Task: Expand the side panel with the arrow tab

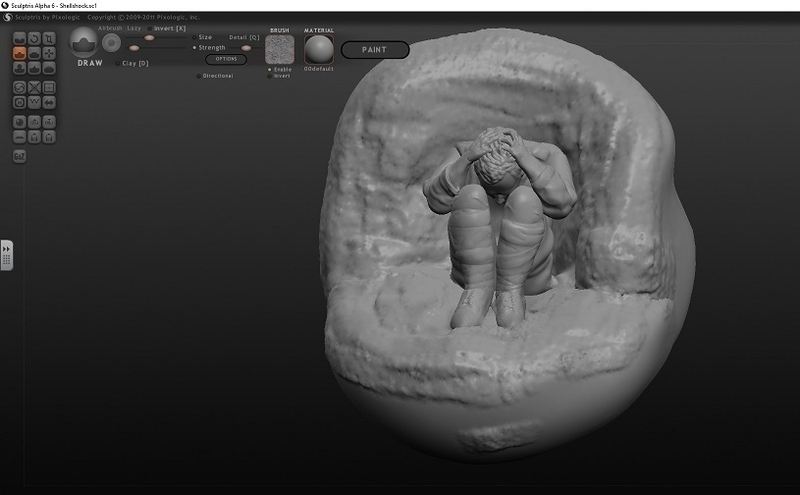Action: (x=7, y=255)
